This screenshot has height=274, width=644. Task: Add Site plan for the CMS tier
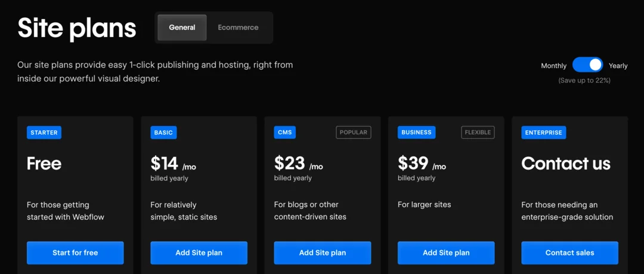click(323, 253)
